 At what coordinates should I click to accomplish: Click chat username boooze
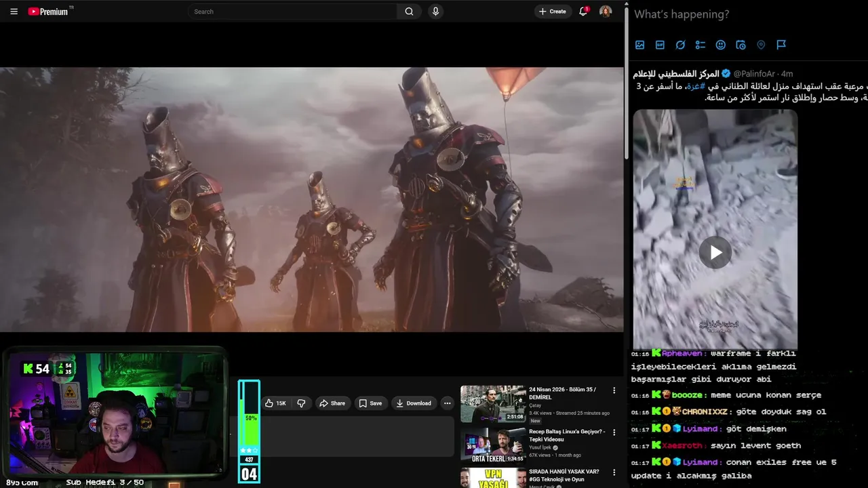click(x=686, y=395)
